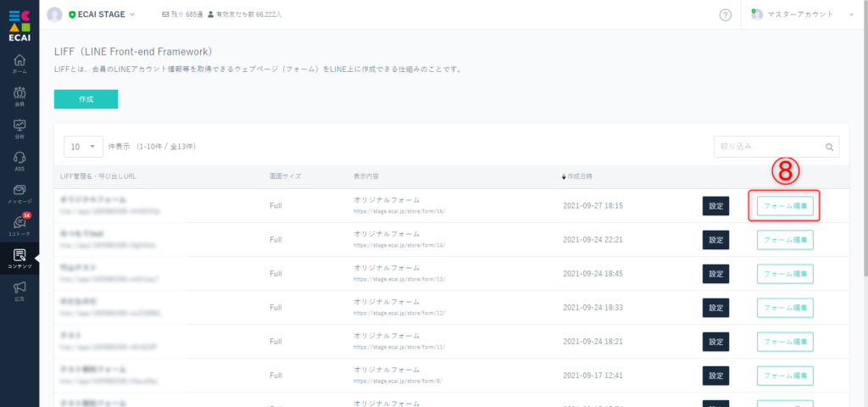
Task: Click the date 2021-09-24 22:21
Action: click(593, 240)
